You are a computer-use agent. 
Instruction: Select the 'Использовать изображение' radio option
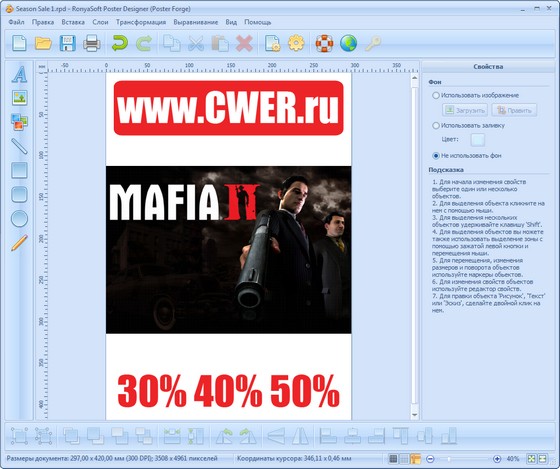pos(436,95)
